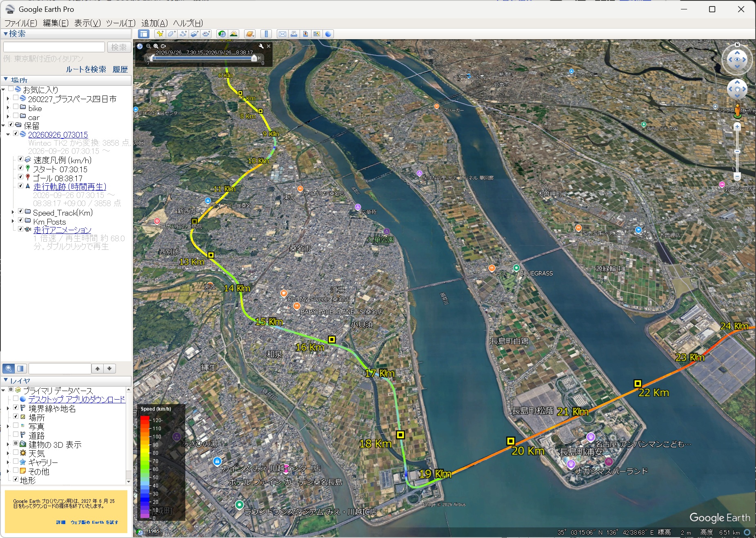Click the Add Placemark pushpin icon
Image resolution: width=756 pixels, height=538 pixels.
pyautogui.click(x=160, y=34)
